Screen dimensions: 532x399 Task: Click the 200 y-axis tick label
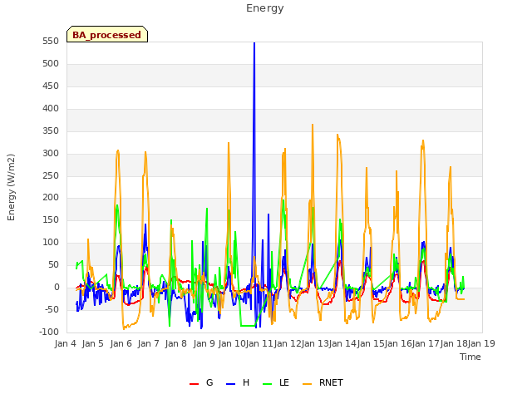tap(51, 198)
